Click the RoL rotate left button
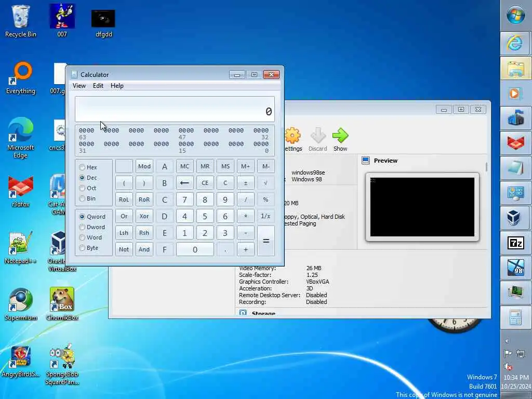This screenshot has width=532, height=399. pos(124,199)
